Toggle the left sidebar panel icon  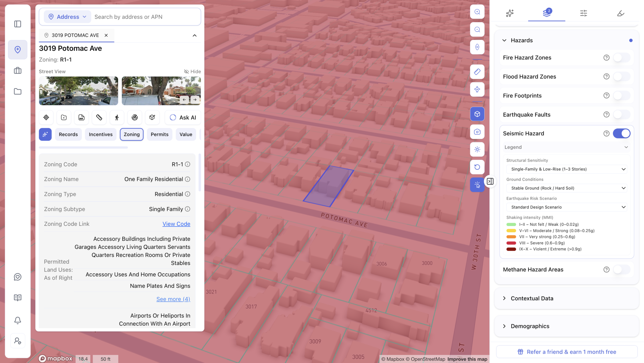[18, 24]
